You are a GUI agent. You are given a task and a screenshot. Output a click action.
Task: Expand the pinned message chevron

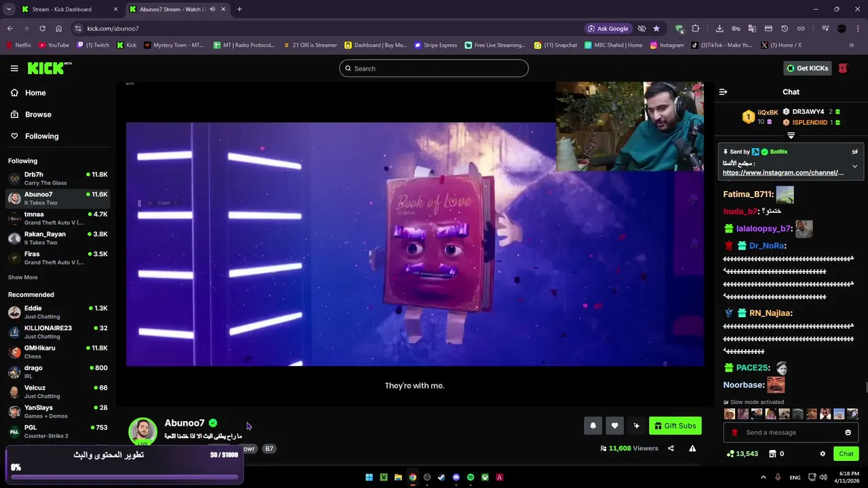pos(854,166)
